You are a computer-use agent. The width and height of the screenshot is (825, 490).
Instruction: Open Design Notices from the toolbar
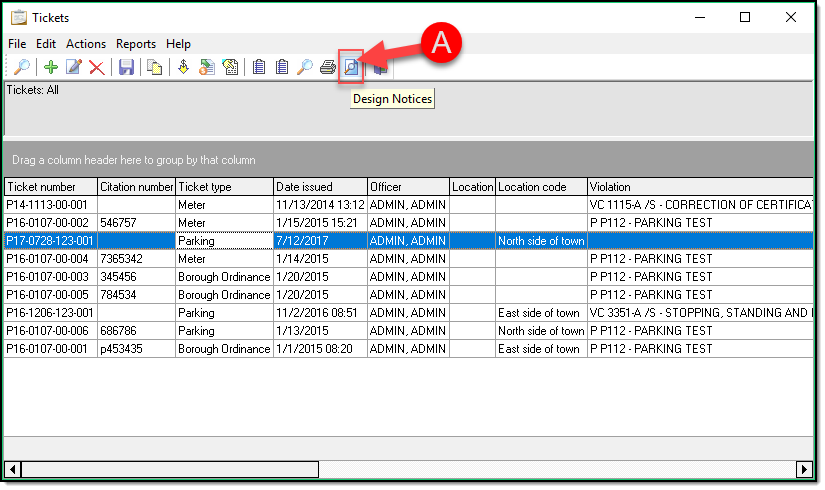point(351,67)
